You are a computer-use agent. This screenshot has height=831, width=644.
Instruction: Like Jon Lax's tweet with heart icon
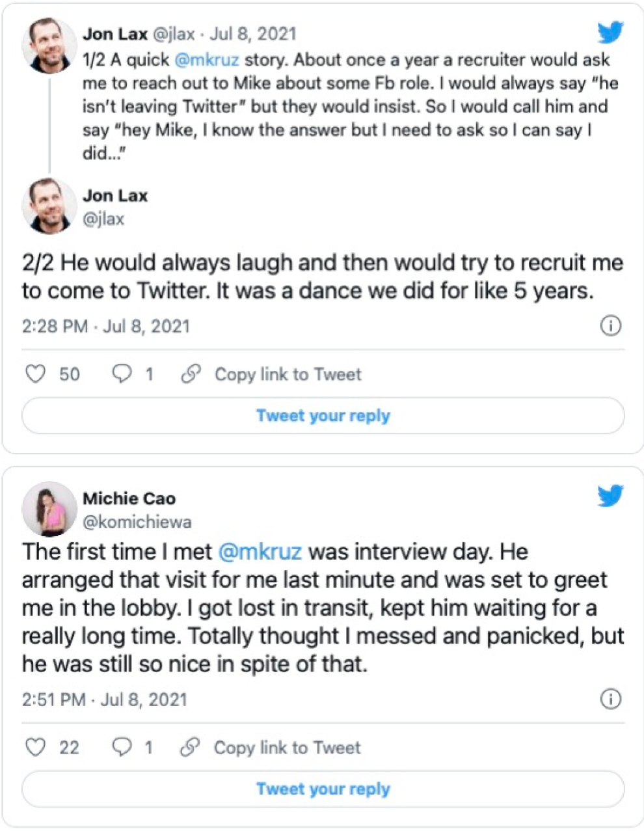coord(35,374)
